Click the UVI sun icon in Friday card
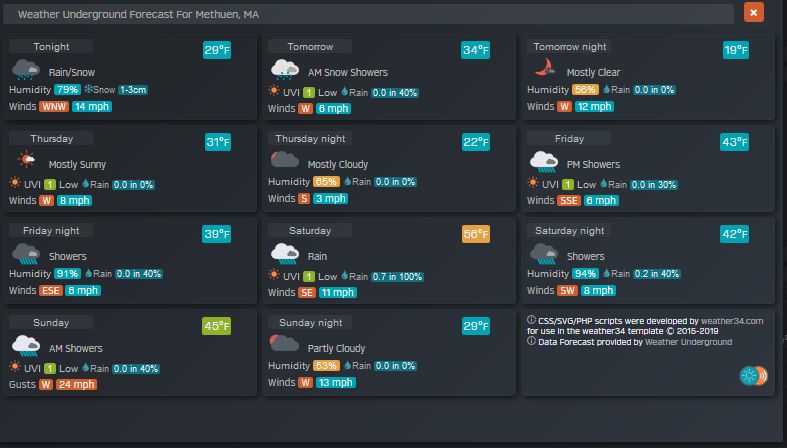Viewport: 787px width, 448px height. pyautogui.click(x=533, y=182)
